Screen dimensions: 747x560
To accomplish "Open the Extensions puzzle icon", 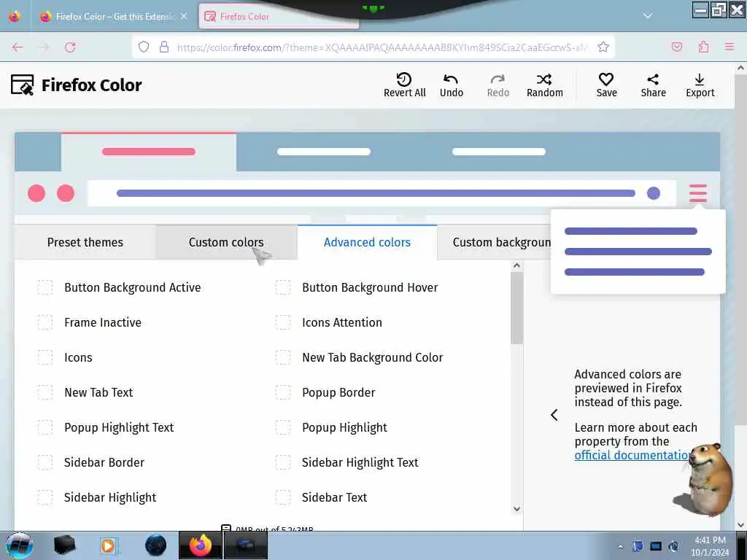I will 703,47.
